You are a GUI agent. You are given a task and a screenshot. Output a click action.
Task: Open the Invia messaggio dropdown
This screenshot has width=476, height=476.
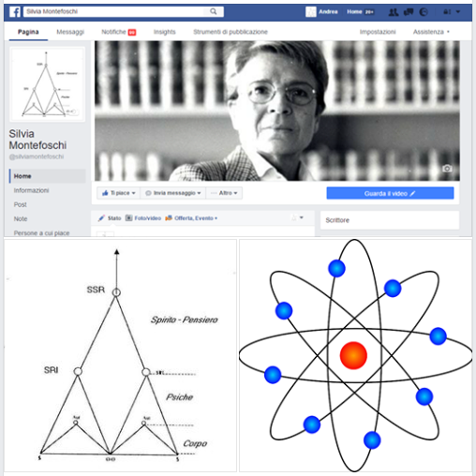(173, 193)
